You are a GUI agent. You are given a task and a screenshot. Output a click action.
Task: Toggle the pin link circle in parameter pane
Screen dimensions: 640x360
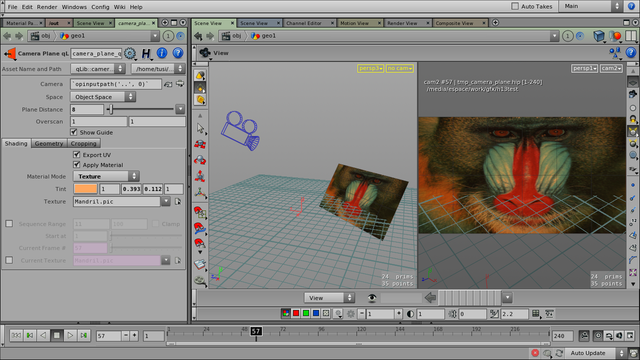(180, 36)
